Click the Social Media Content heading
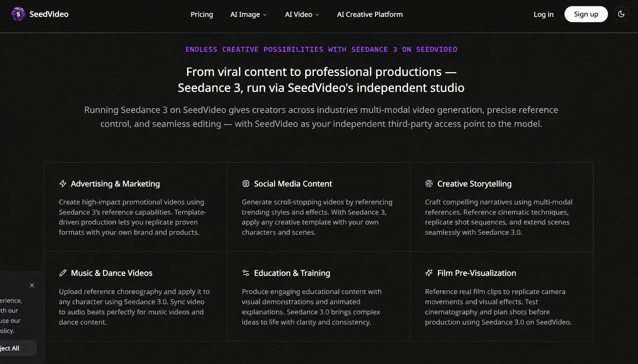Viewport: 638px width, 364px height. point(293,184)
